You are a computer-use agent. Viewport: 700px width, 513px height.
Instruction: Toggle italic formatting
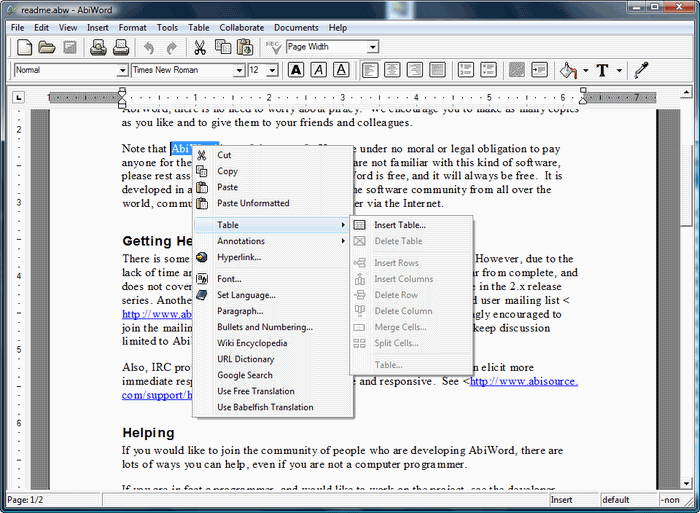click(x=319, y=70)
